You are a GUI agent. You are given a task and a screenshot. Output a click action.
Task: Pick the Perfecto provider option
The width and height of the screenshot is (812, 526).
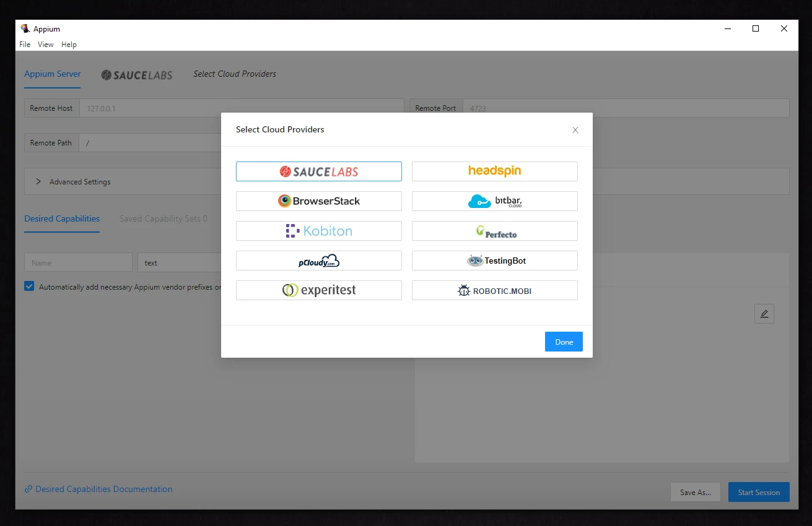click(x=494, y=231)
